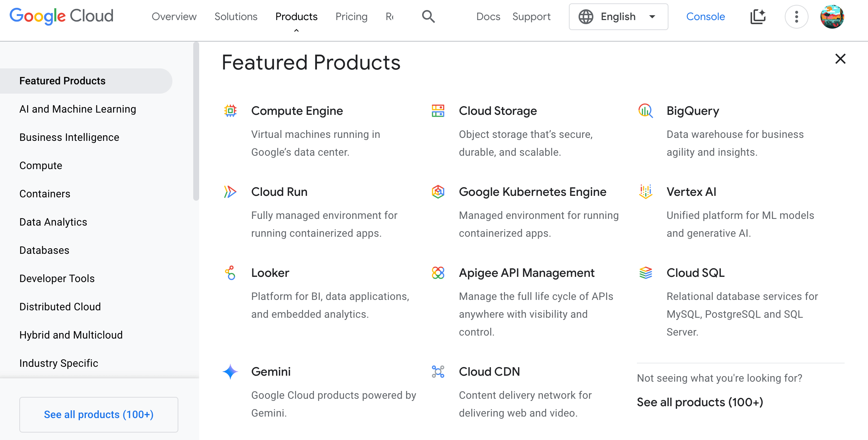868x440 pixels.
Task: Open the account avatar menu
Action: coord(832,16)
